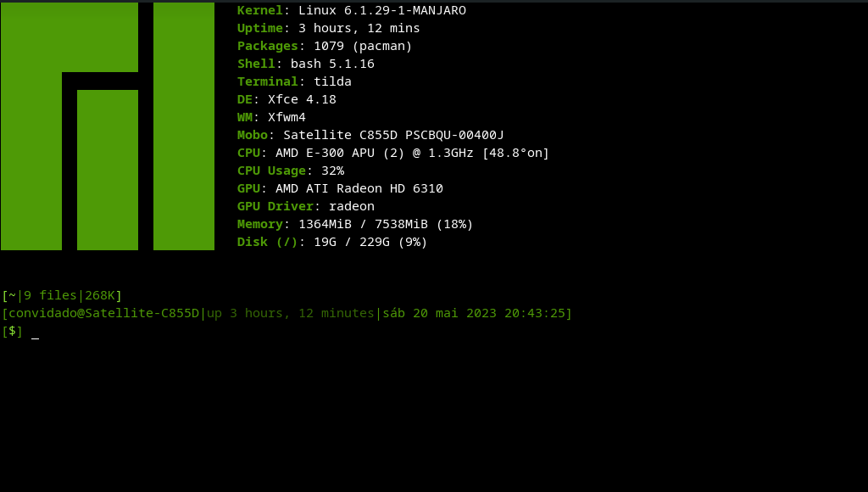
Task: Click the 'GPU Driver: radeon' line
Action: coord(305,206)
